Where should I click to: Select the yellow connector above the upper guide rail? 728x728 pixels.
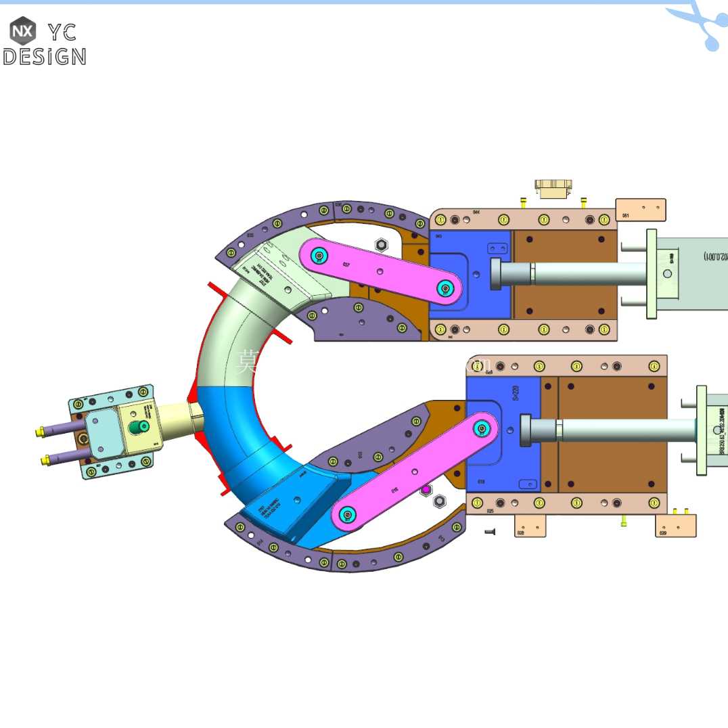pyautogui.click(x=553, y=189)
